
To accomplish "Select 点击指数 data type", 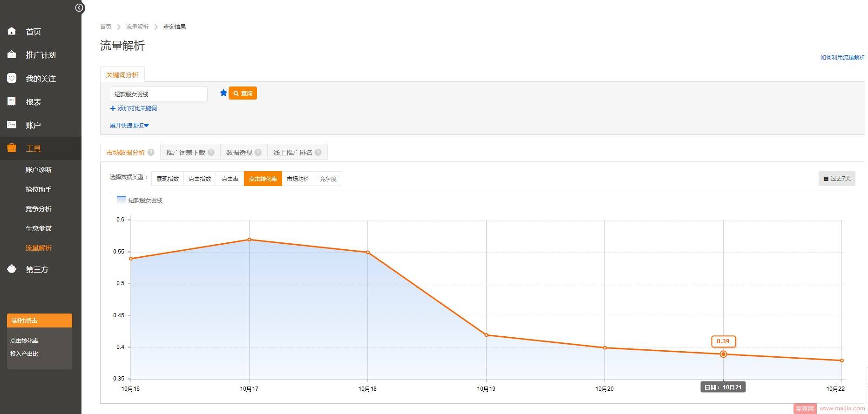I will click(x=200, y=179).
